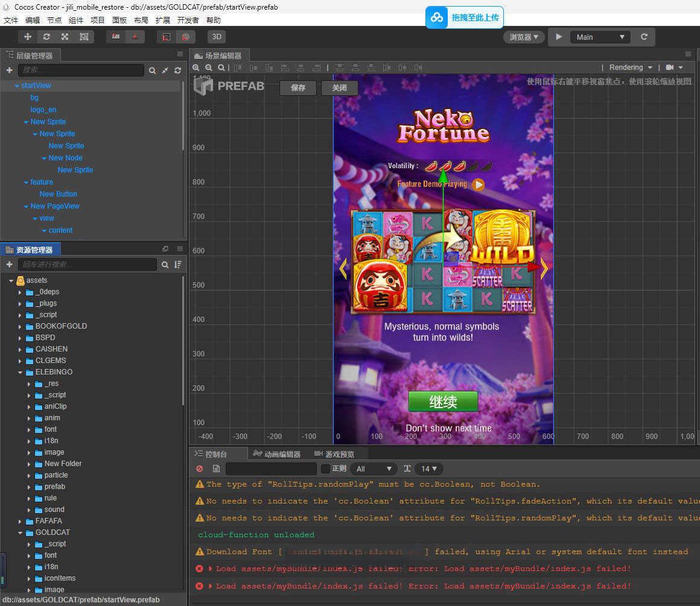Click the 保存 prefab button
Viewport: 700px width, 606px height.
298,87
